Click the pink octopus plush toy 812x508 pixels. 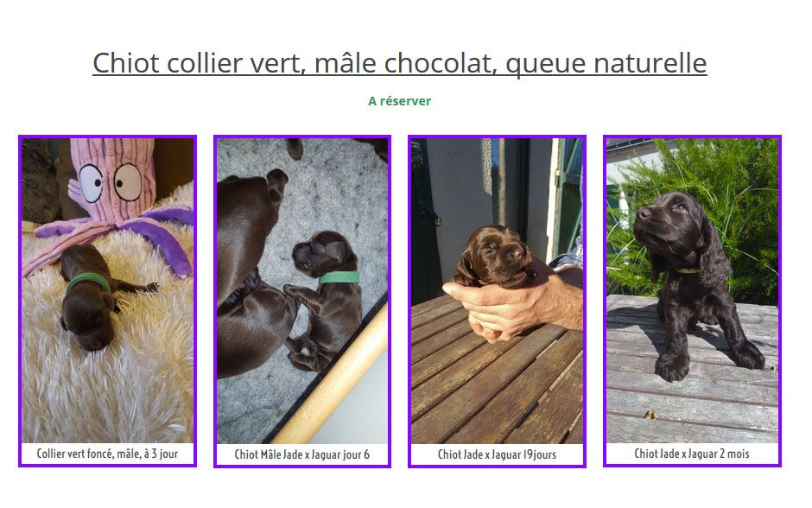pyautogui.click(x=111, y=201)
